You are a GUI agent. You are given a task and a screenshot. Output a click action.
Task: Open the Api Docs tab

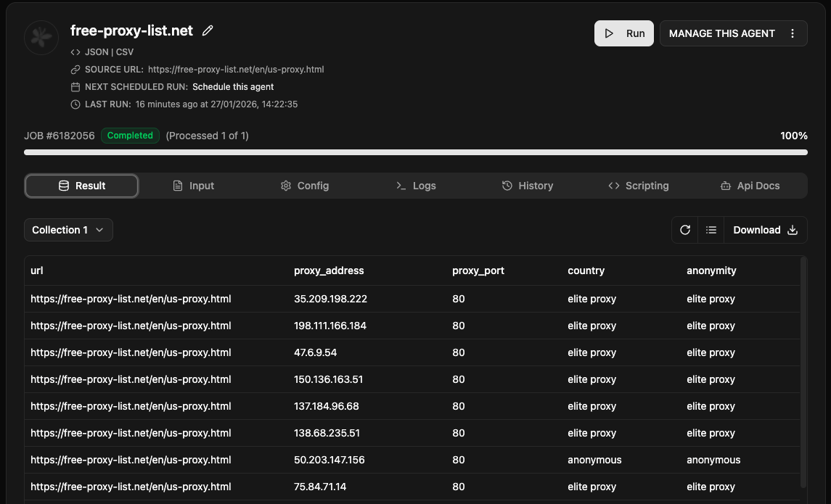point(750,186)
